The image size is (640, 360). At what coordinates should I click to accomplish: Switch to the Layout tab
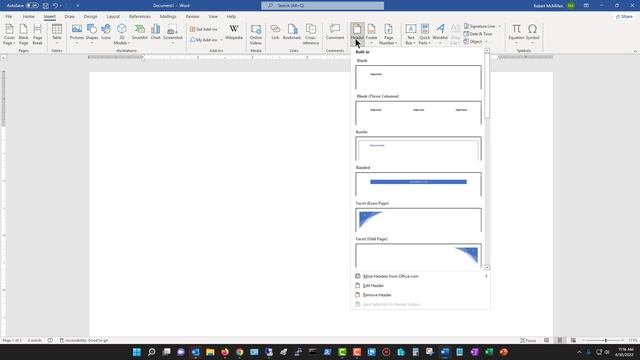(113, 16)
